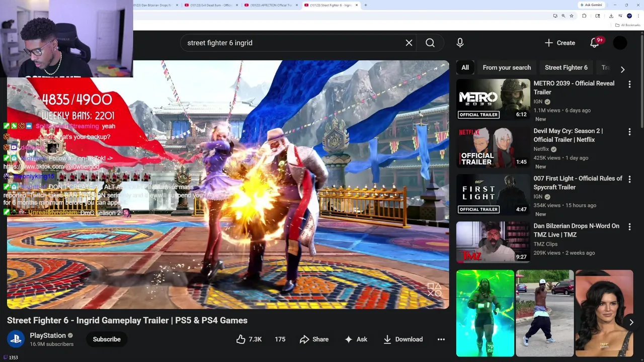The height and width of the screenshot is (362, 644).
Task: Open a new browser tab
Action: point(366,5)
